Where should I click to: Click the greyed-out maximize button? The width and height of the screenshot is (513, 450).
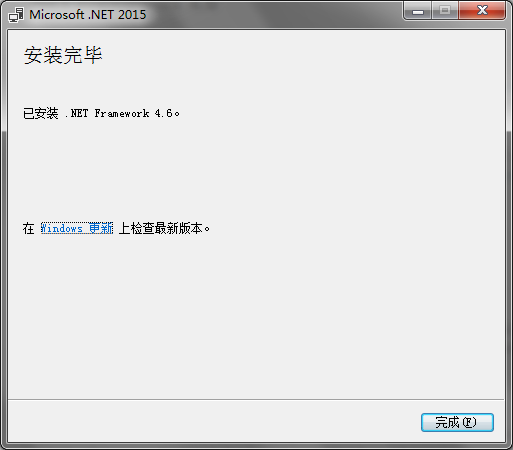(445, 11)
